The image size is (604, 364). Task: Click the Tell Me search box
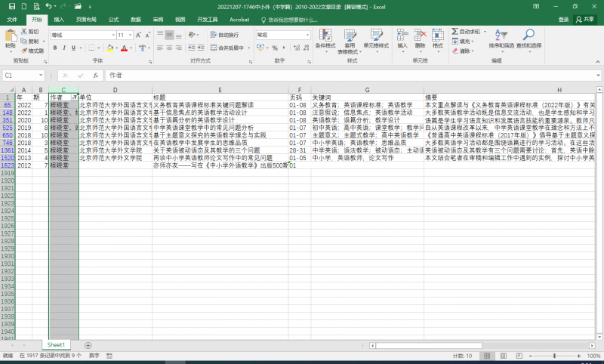(289, 20)
